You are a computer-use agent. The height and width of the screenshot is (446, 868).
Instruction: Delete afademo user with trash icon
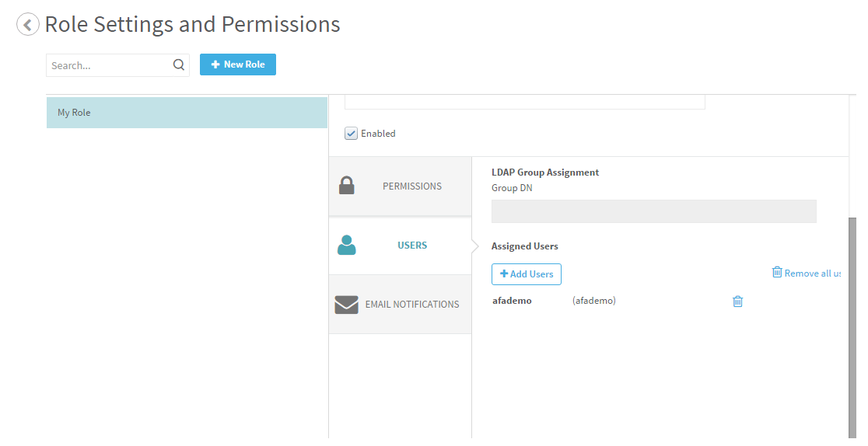click(x=737, y=301)
